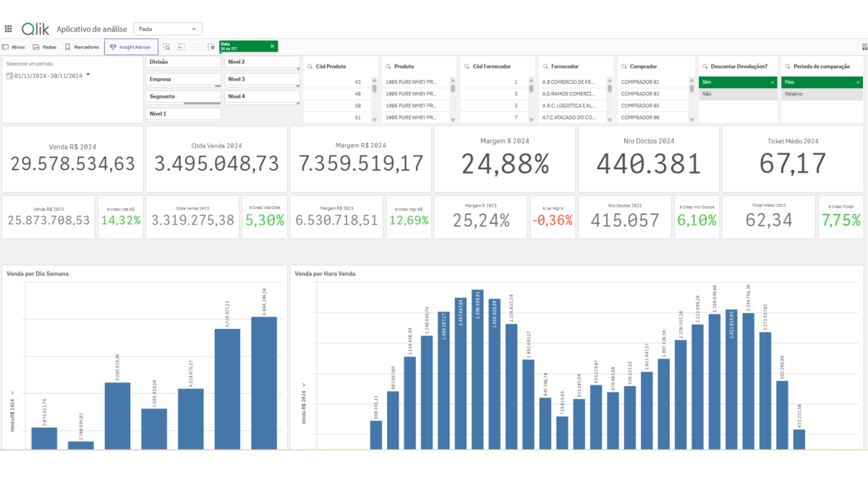Click the selections tool gear icon
868x488 pixels.
coord(211,47)
